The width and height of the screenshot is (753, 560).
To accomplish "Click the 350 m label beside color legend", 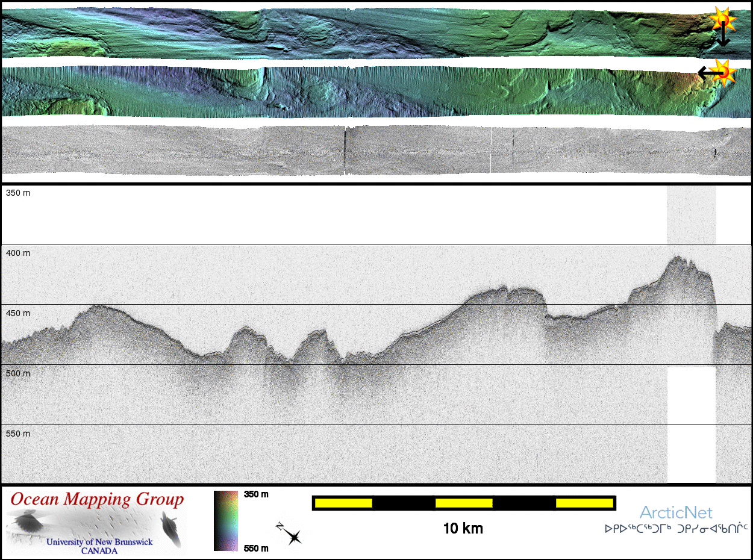I will 256,494.
